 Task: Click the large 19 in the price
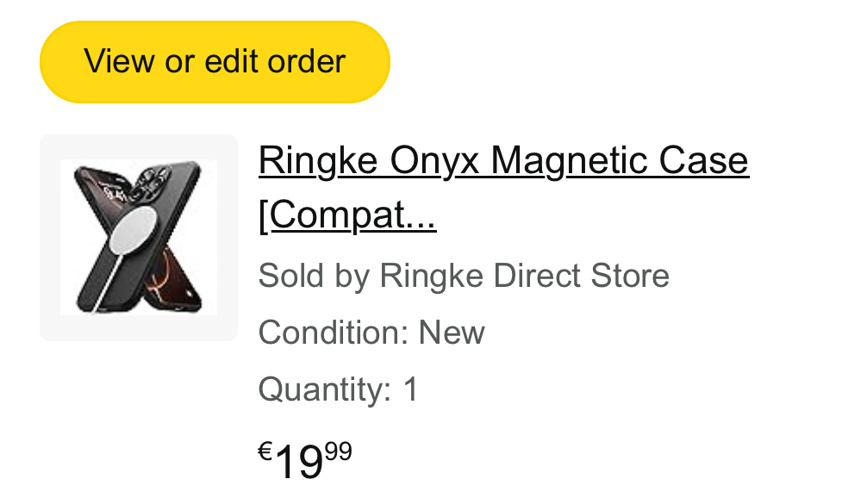(x=299, y=464)
